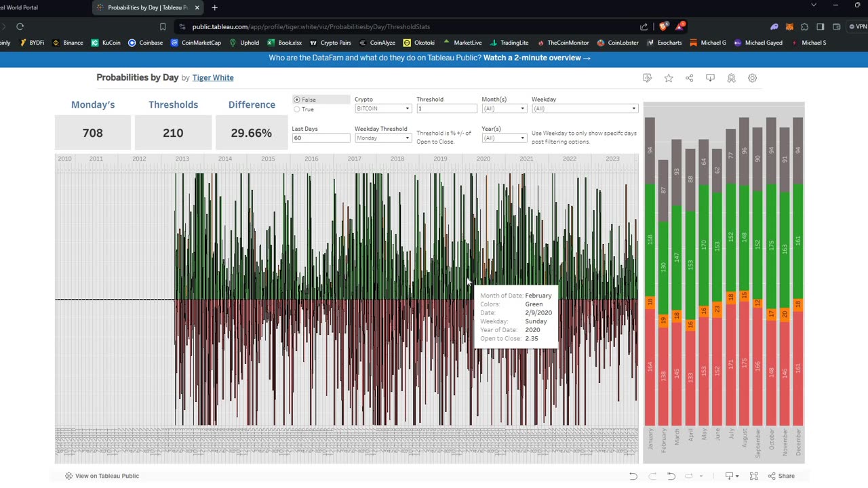This screenshot has width=868, height=488.
Task: Select the True radio button
Action: pyautogui.click(x=296, y=109)
